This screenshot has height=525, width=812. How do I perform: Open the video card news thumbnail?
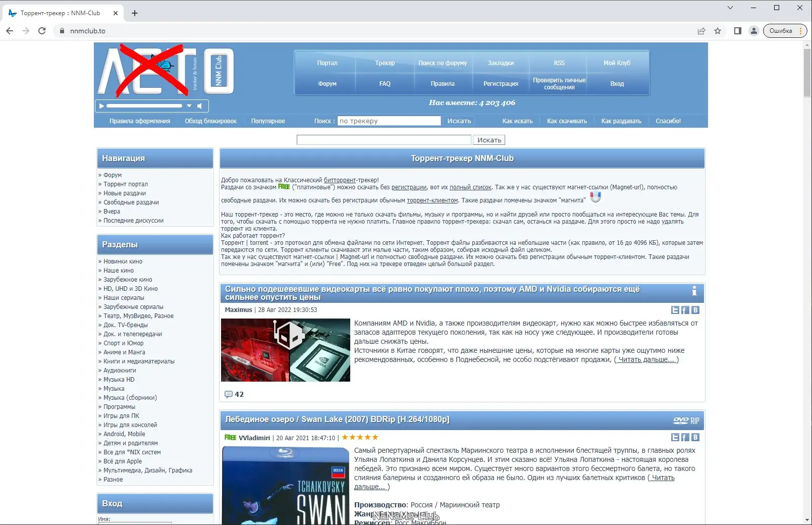coord(286,350)
